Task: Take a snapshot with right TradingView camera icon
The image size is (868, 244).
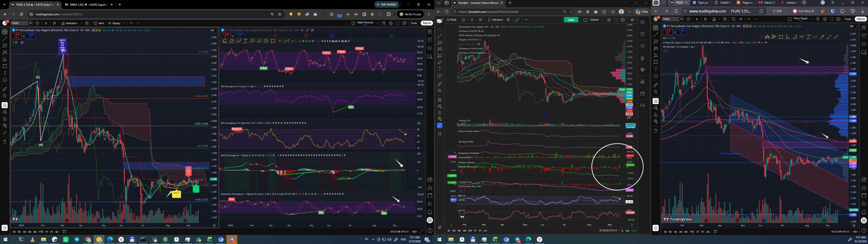Action: pyautogui.click(x=839, y=19)
